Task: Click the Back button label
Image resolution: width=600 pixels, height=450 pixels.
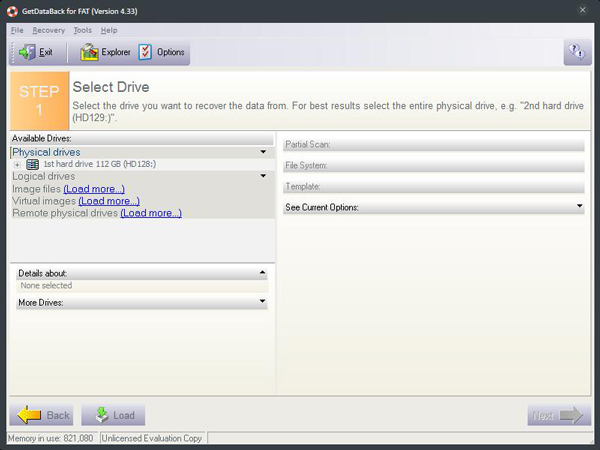Action: pos(58,415)
